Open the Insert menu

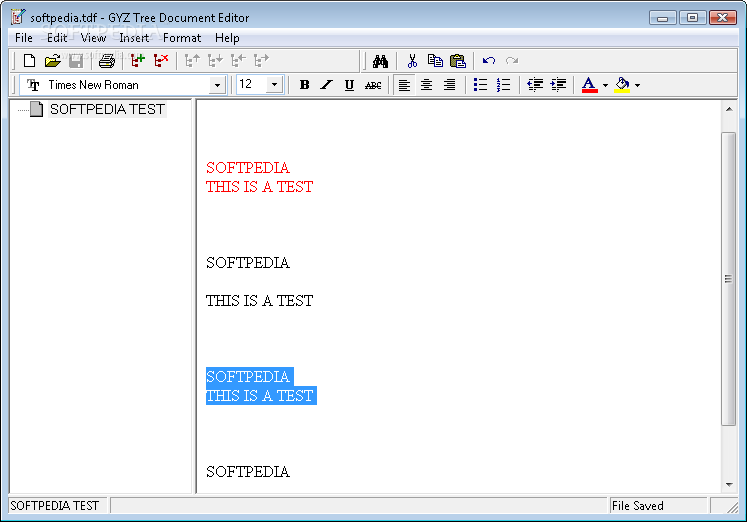click(x=134, y=38)
